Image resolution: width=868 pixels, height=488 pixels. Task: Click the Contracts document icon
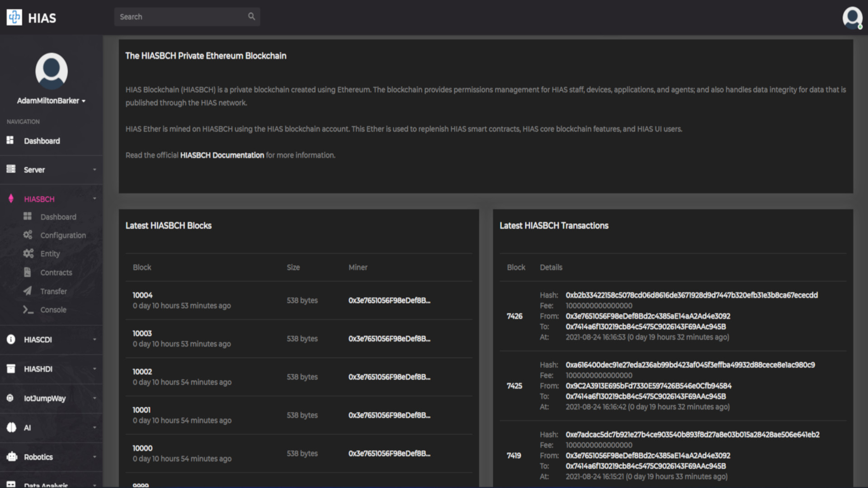[x=28, y=272]
